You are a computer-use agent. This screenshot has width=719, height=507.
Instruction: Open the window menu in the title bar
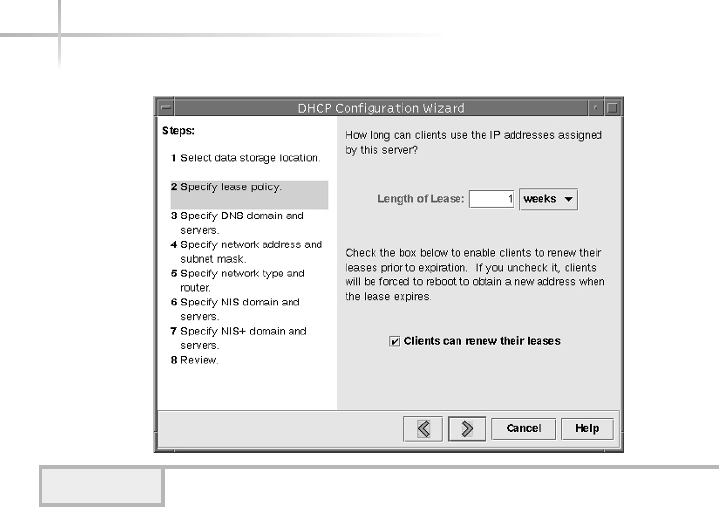166,108
